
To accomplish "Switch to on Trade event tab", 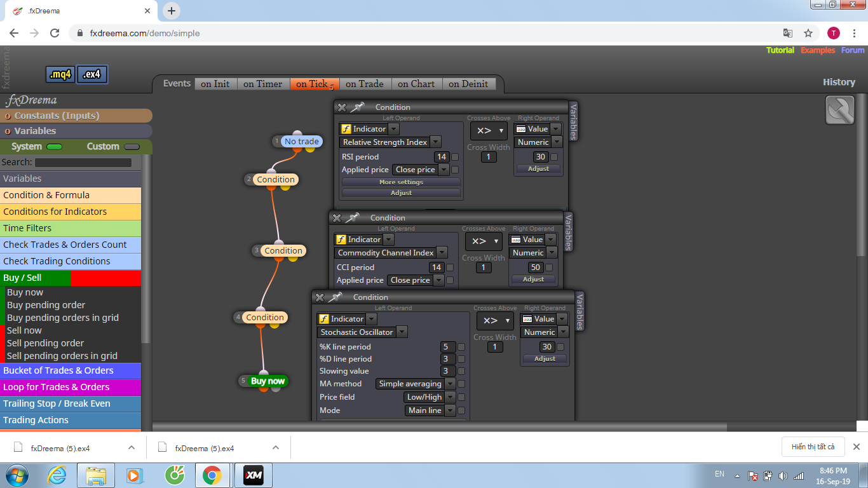I will point(365,84).
